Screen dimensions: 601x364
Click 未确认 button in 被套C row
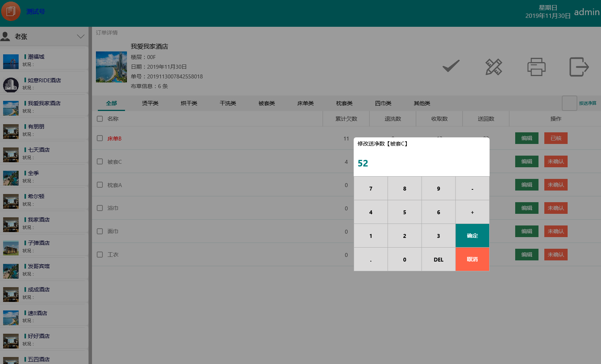click(x=556, y=161)
